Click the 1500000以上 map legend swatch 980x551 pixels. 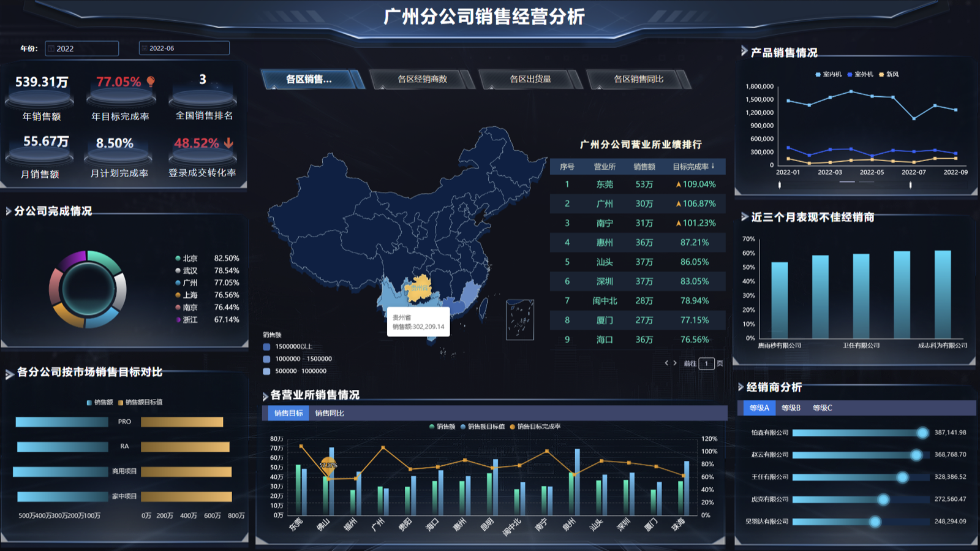266,346
